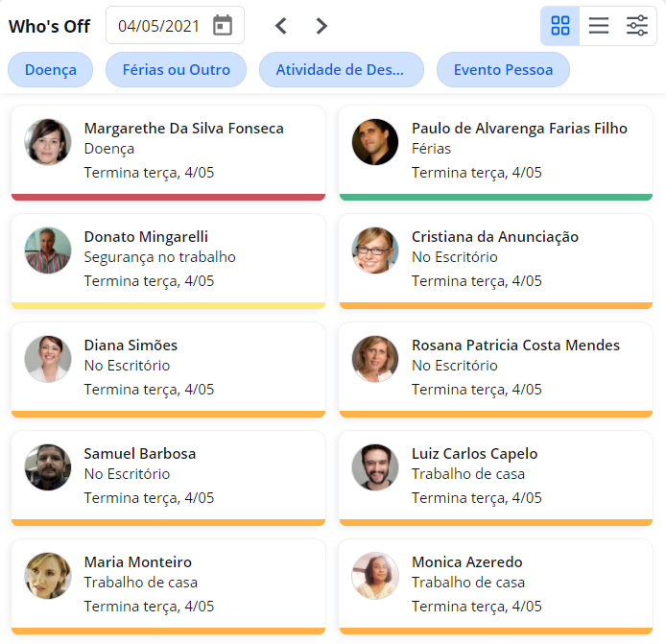Go to previous day arrow
The width and height of the screenshot is (666, 644).
coord(281,26)
